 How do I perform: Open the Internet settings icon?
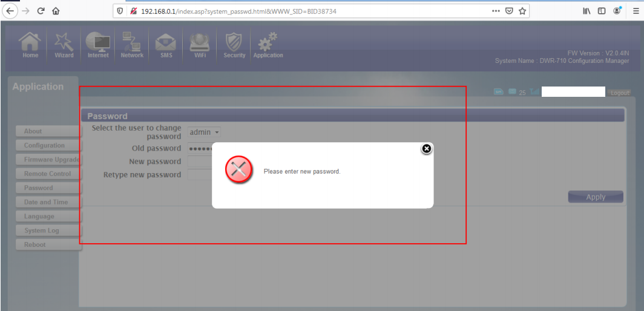pyautogui.click(x=98, y=45)
